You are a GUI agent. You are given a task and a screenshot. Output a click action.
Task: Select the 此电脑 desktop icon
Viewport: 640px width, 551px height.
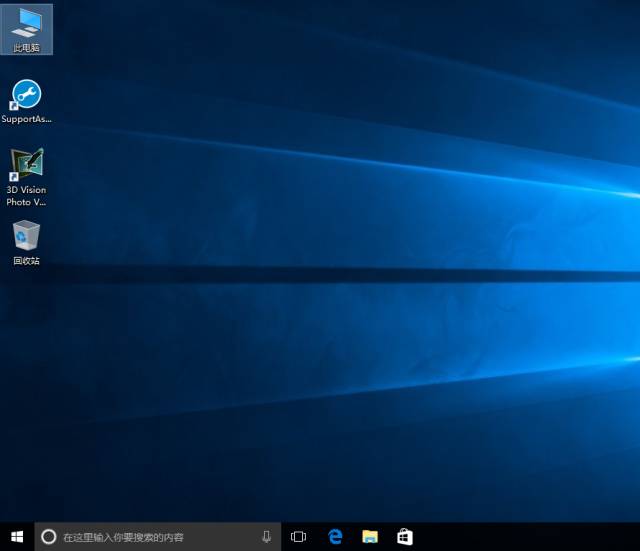27,29
